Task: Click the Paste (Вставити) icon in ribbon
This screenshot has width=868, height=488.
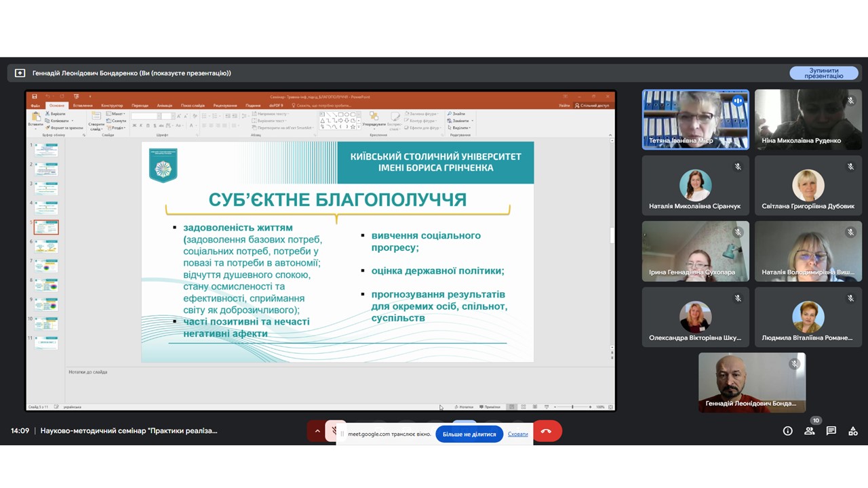Action: [x=36, y=119]
